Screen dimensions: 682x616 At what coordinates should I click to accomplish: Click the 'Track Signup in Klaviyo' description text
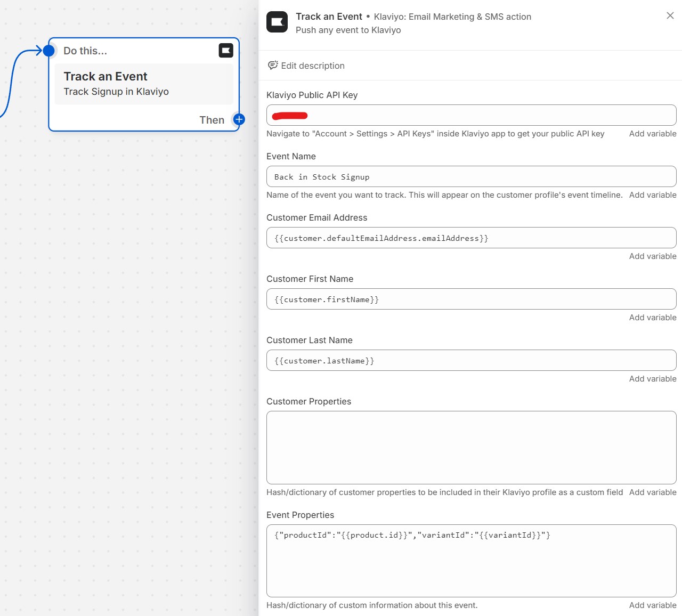pos(116,92)
